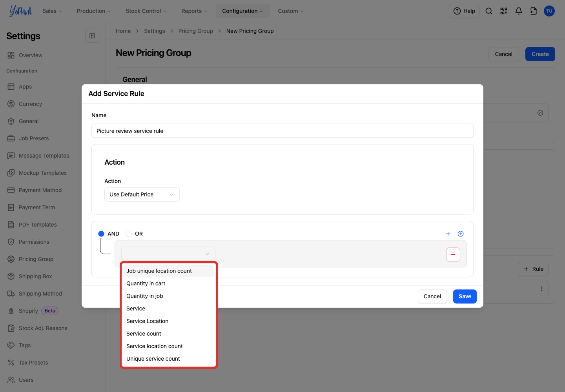
Task: View notifications bell icon
Action: coord(519,11)
